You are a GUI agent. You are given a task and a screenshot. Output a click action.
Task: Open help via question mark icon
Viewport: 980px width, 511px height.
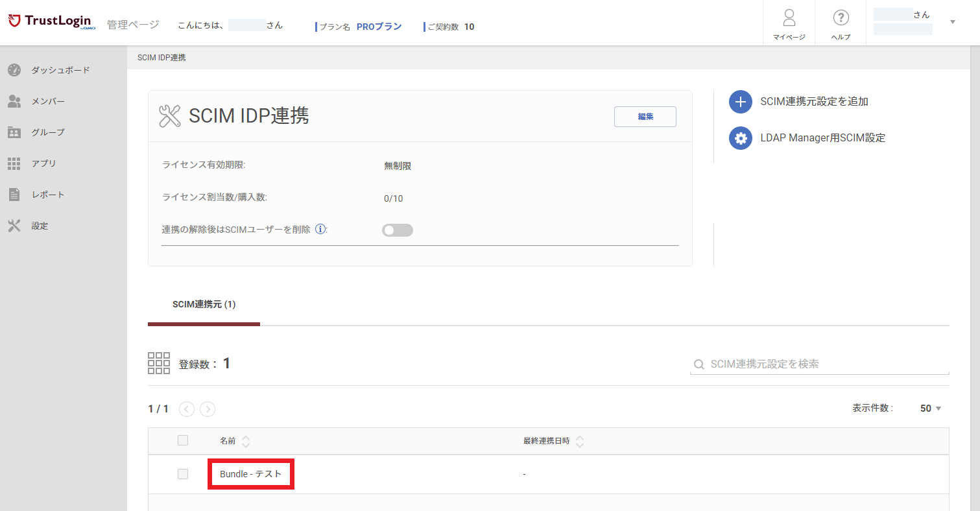click(841, 18)
